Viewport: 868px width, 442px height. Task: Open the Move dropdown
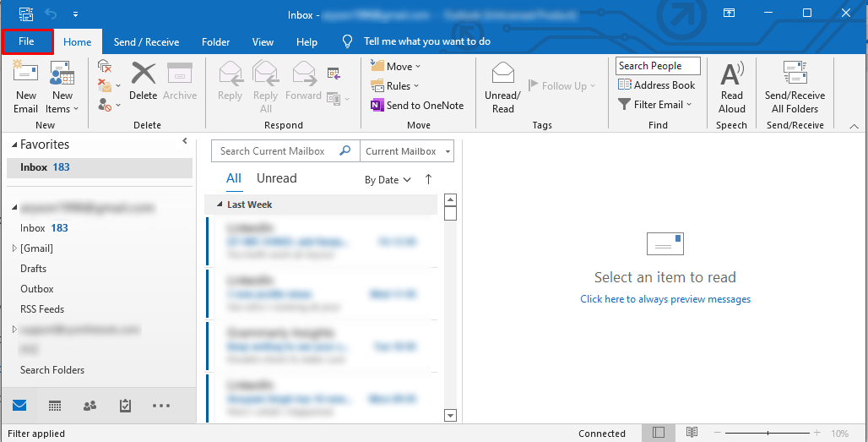[x=396, y=67]
